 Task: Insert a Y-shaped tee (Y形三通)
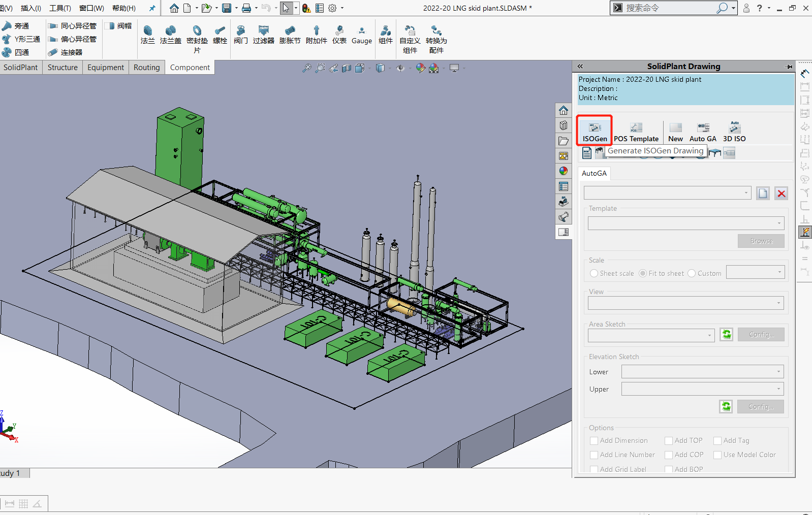[x=21, y=39]
